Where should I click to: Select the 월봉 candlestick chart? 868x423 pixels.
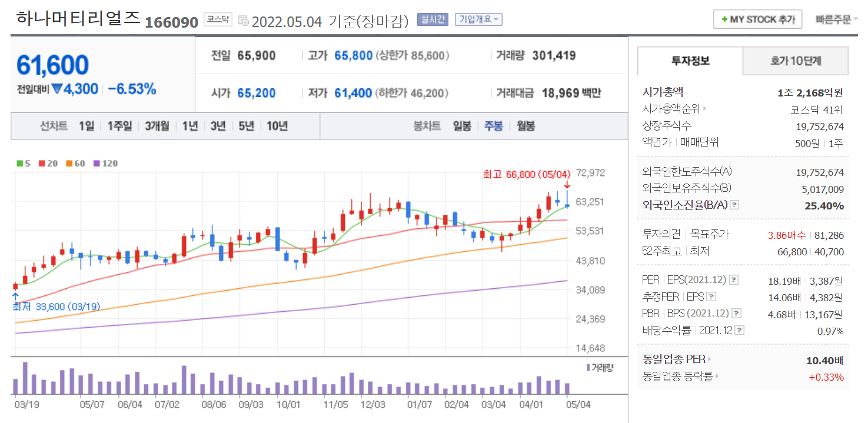[526, 126]
